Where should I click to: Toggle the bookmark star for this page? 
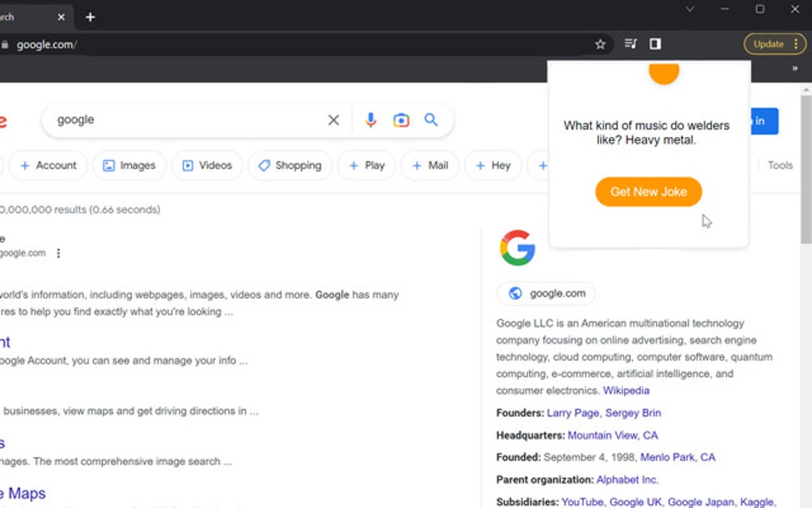tap(599, 44)
